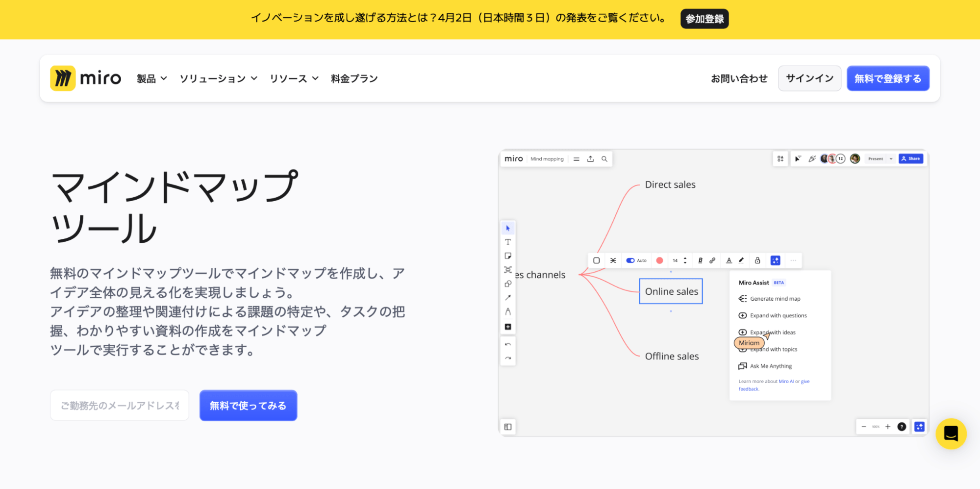Open the apps and shapes icon
Viewport: 980px width, 489px height.
point(780,158)
